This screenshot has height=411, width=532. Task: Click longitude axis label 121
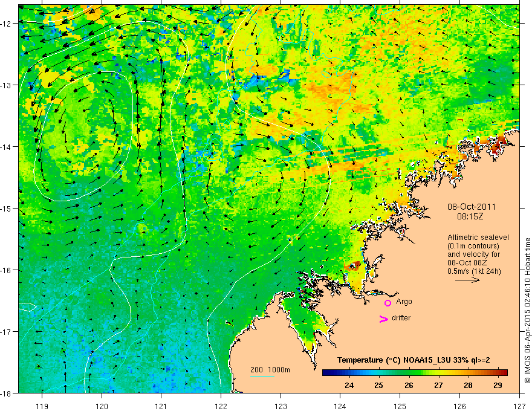click(x=161, y=406)
